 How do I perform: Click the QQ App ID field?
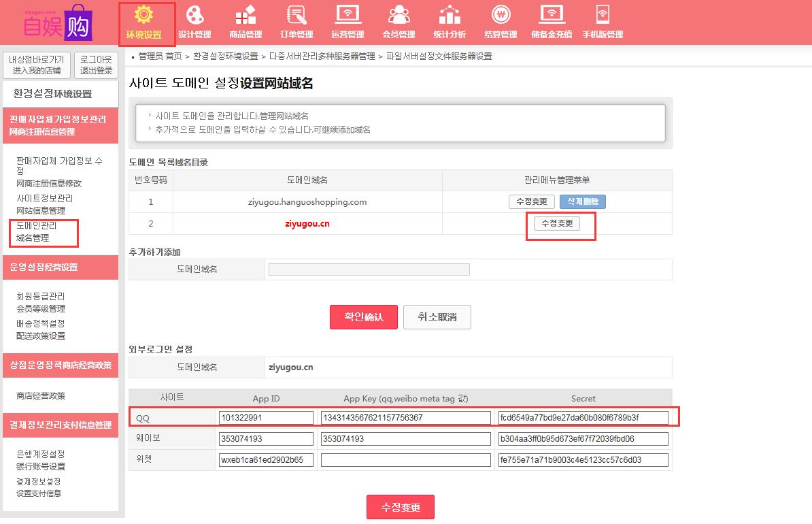click(266, 417)
